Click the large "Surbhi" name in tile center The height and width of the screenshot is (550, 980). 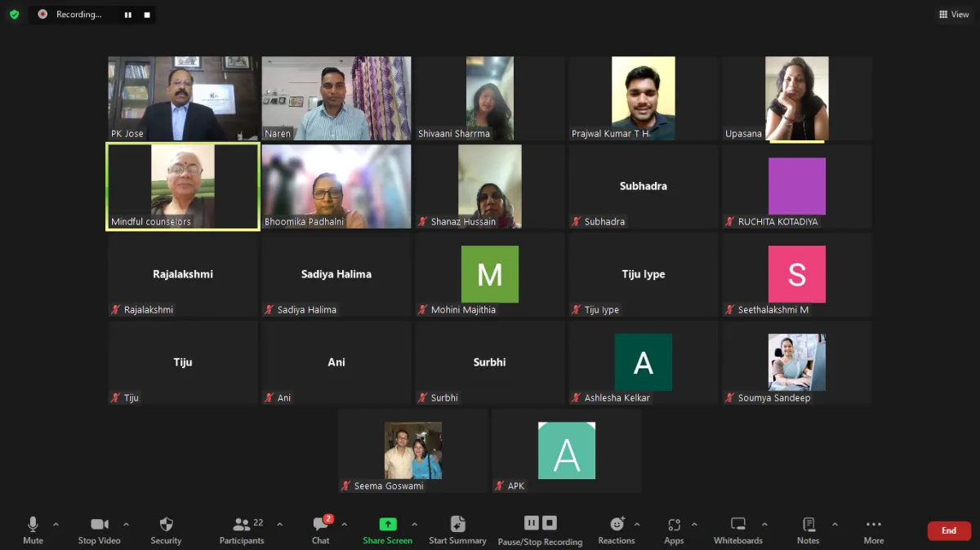coord(490,362)
